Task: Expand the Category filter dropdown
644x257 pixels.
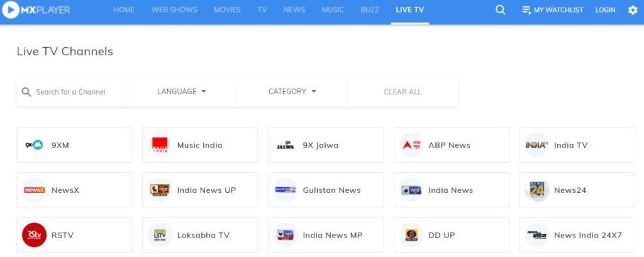Action: coord(292,92)
